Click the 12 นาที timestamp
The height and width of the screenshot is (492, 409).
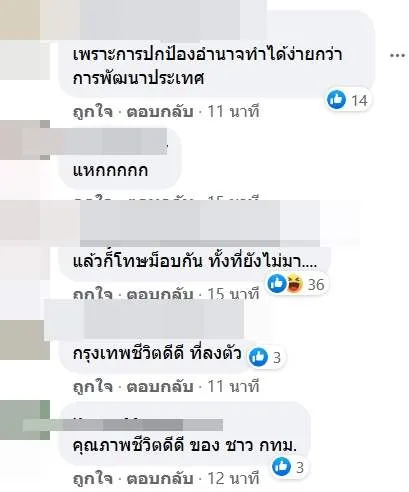click(x=233, y=479)
